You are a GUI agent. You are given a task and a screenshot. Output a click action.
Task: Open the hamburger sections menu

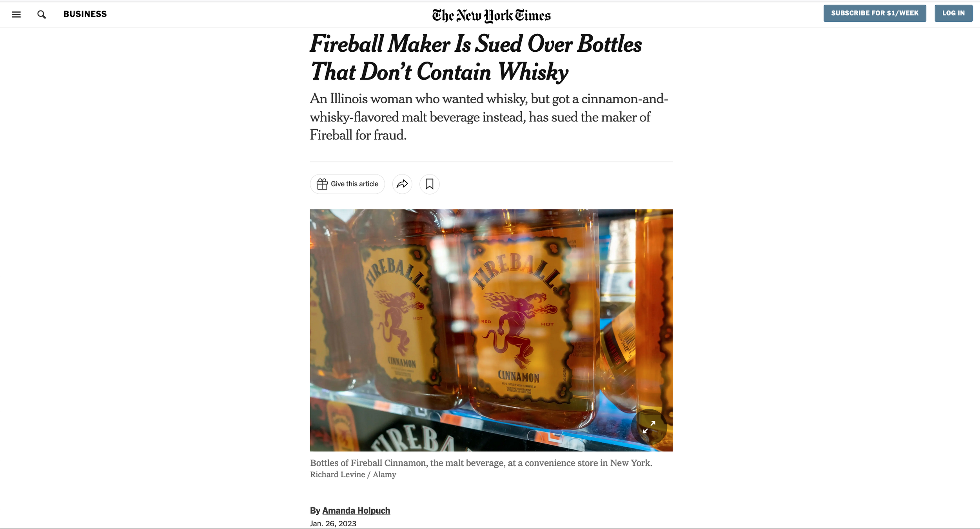(x=16, y=15)
